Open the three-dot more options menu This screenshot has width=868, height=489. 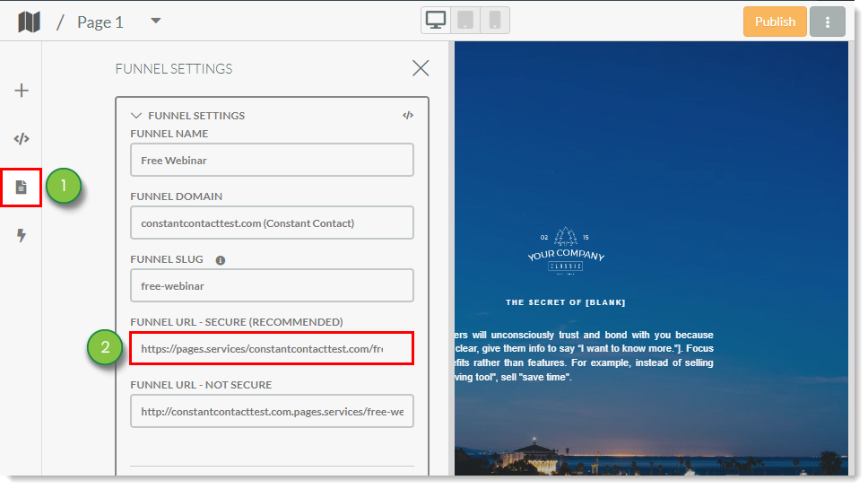click(x=827, y=22)
